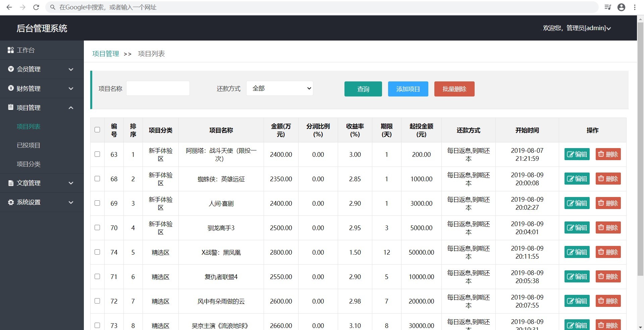Edit project 阿丽塔：战斗天使

tap(577, 154)
